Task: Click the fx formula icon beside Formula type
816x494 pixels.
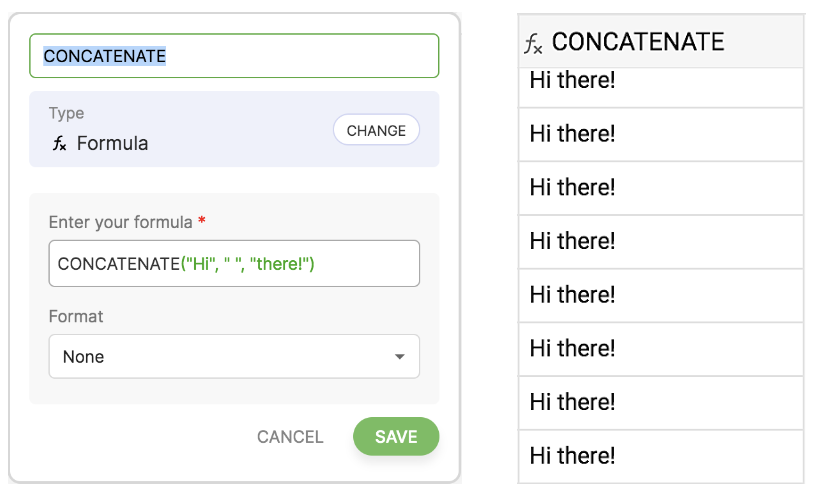Action: click(x=59, y=143)
